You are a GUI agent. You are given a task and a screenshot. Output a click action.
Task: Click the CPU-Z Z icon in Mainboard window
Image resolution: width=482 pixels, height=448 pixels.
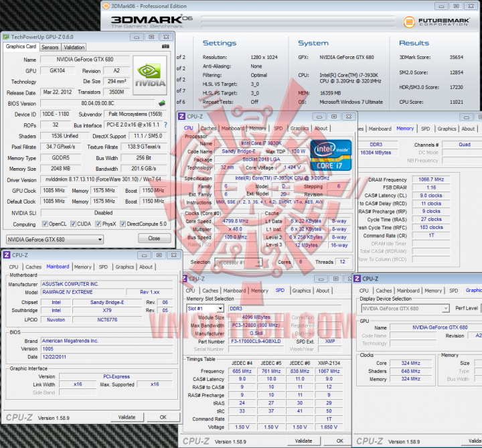point(6,255)
